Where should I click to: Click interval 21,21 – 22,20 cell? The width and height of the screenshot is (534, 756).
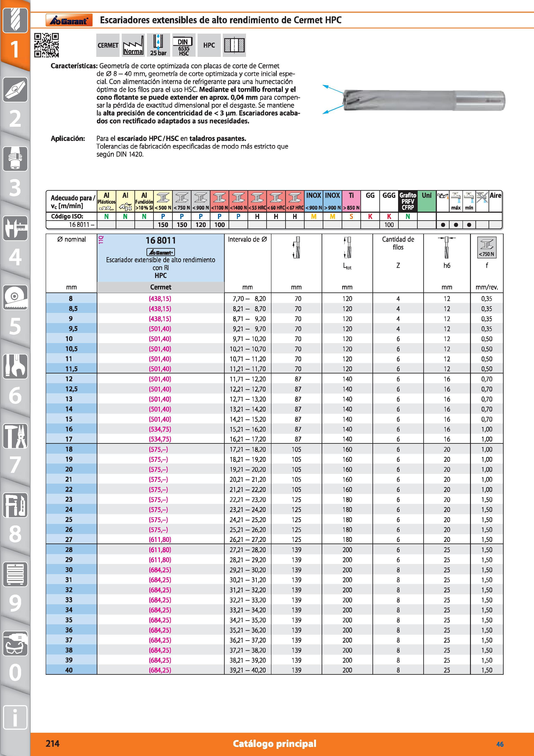(x=248, y=489)
